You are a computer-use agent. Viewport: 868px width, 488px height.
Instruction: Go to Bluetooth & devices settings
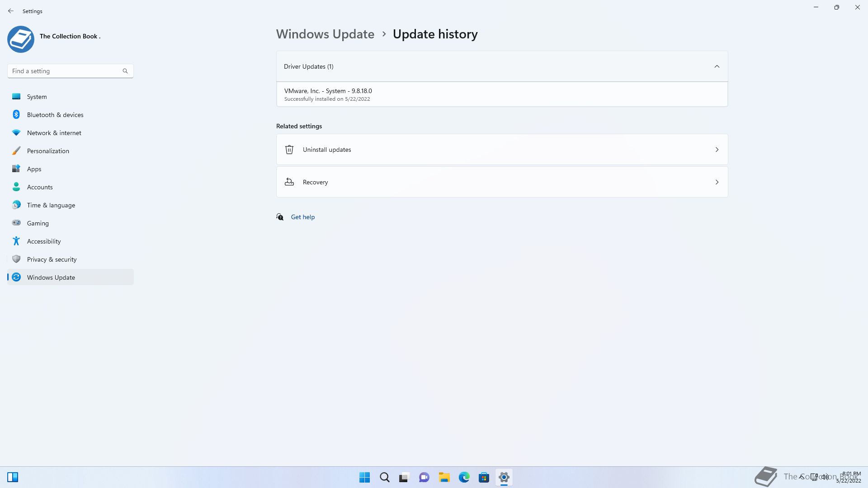(x=71, y=115)
